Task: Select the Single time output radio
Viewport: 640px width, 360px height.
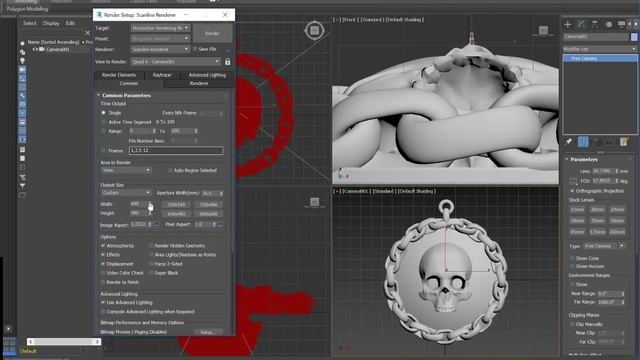Action: 103,113
